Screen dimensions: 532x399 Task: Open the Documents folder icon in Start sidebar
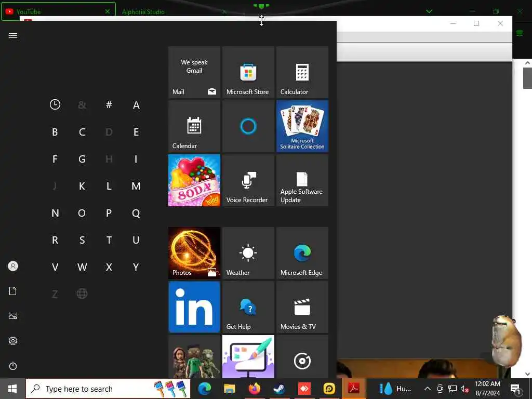(13, 291)
